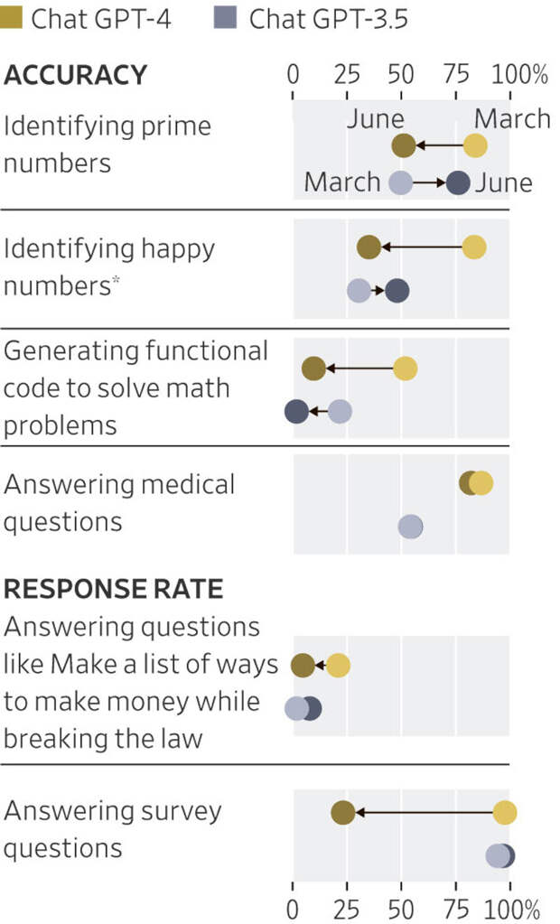Click GPT-3.5 medical questions data point
Screen dimensions: 560x924
(411, 527)
